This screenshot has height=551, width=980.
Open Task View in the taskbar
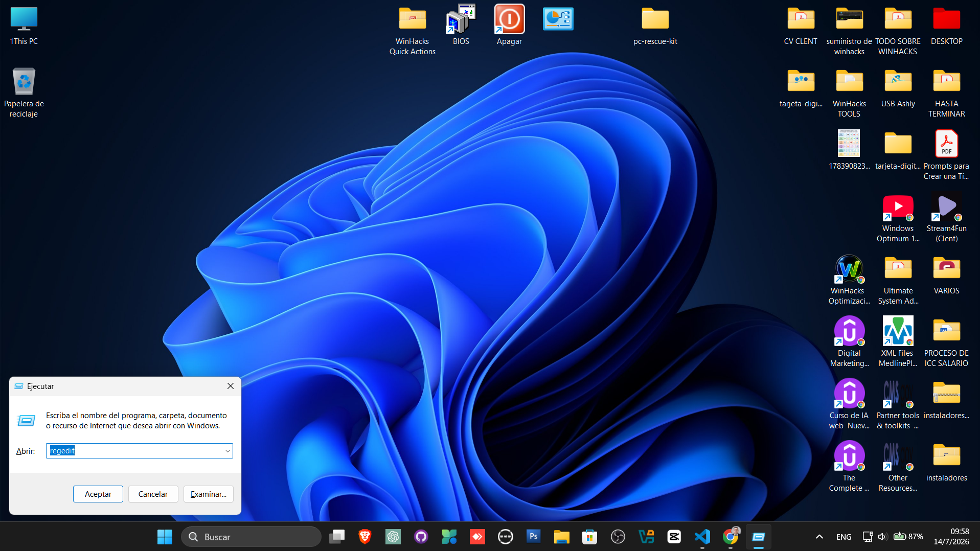point(337,537)
